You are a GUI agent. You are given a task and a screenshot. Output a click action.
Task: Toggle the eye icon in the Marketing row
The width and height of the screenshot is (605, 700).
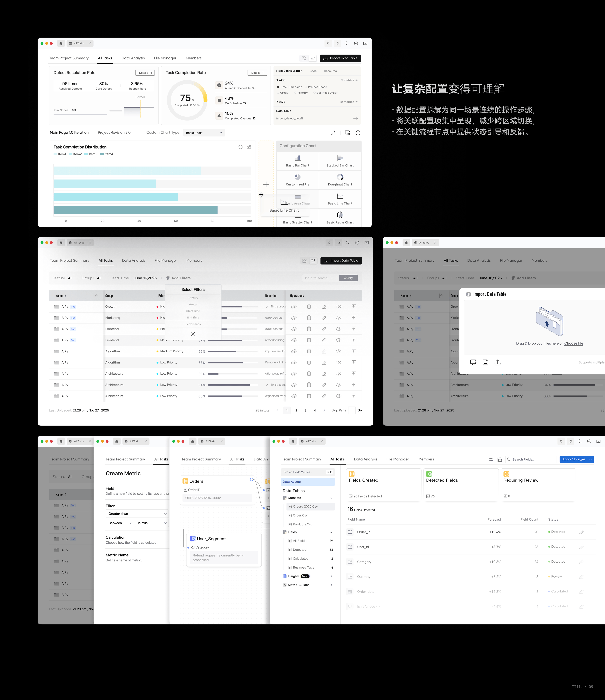pos(338,318)
